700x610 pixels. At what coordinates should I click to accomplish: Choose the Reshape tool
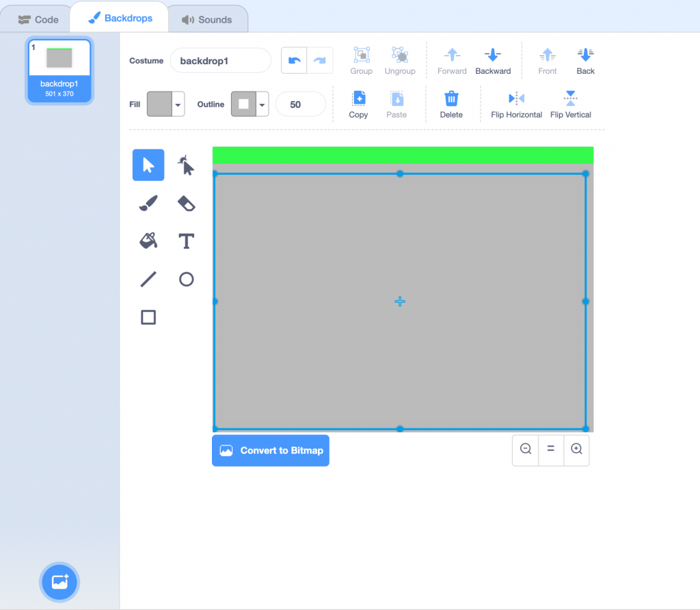click(186, 165)
